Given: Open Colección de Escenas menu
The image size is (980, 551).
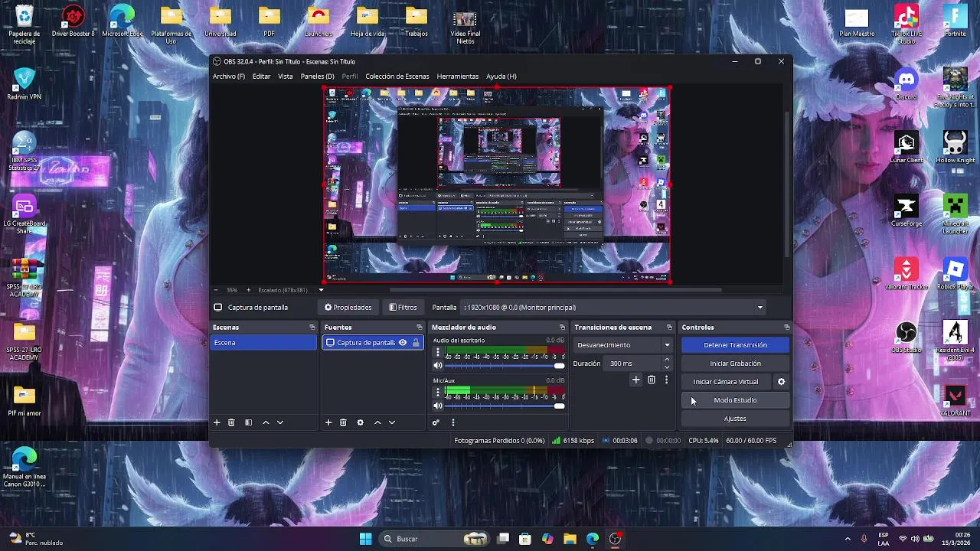Looking at the screenshot, I should coord(397,77).
